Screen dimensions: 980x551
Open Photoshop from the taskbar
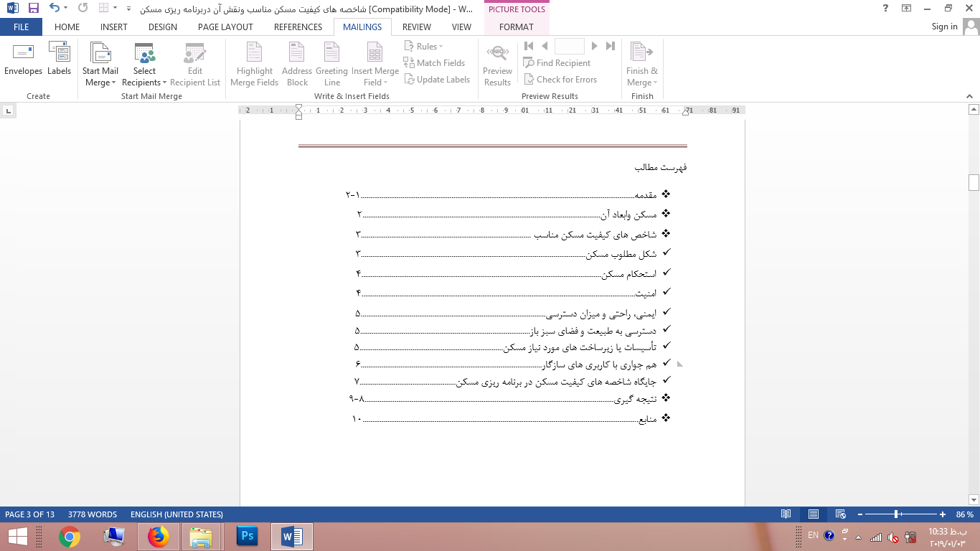[247, 536]
